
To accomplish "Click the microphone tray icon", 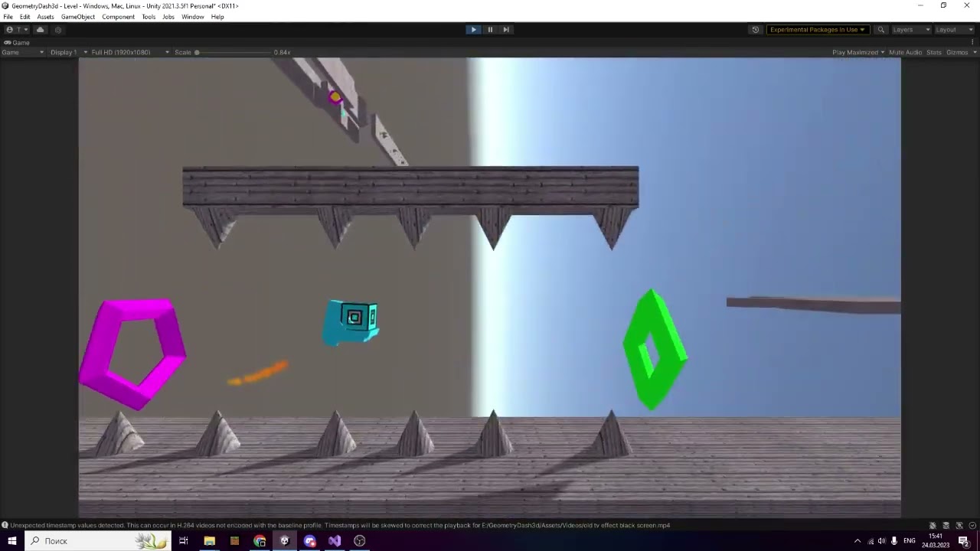I will point(894,541).
